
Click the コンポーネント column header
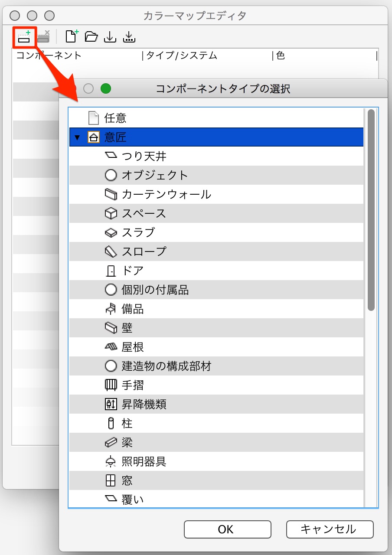49,55
